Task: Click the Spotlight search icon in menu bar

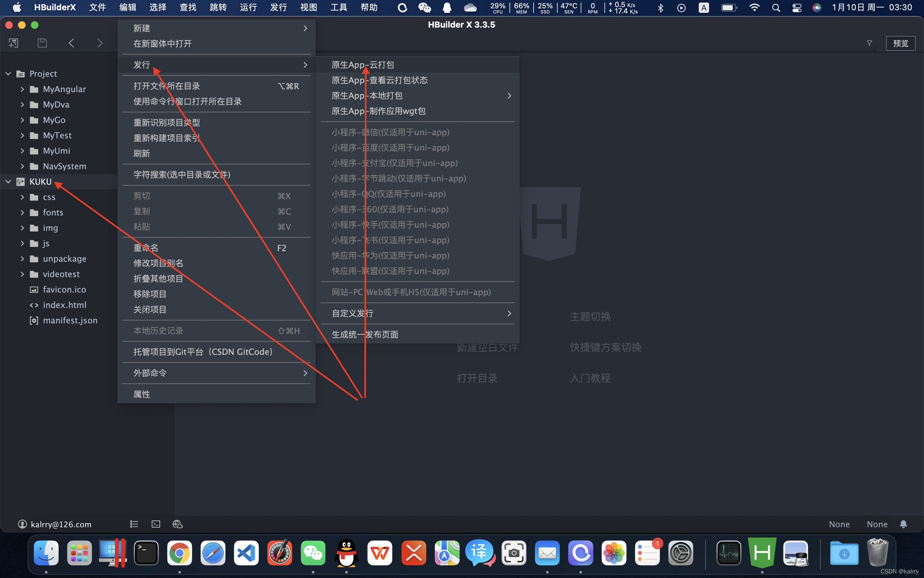Action: (x=776, y=8)
